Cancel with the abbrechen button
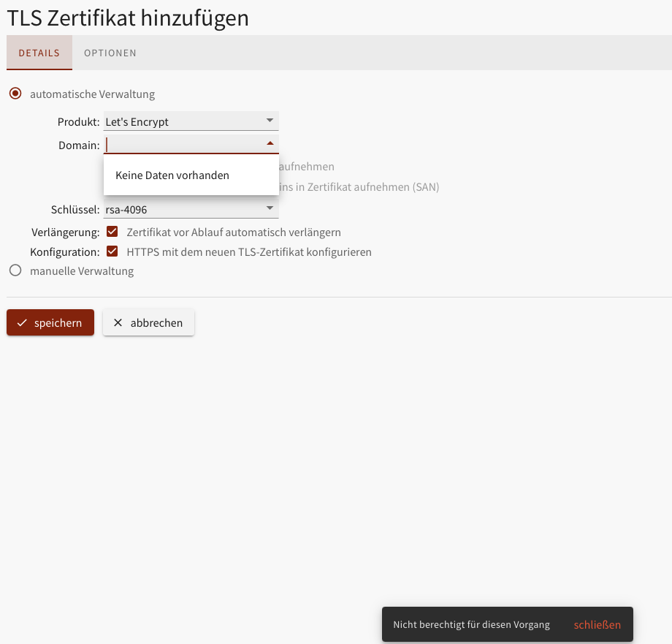The height and width of the screenshot is (644, 672). click(x=149, y=323)
